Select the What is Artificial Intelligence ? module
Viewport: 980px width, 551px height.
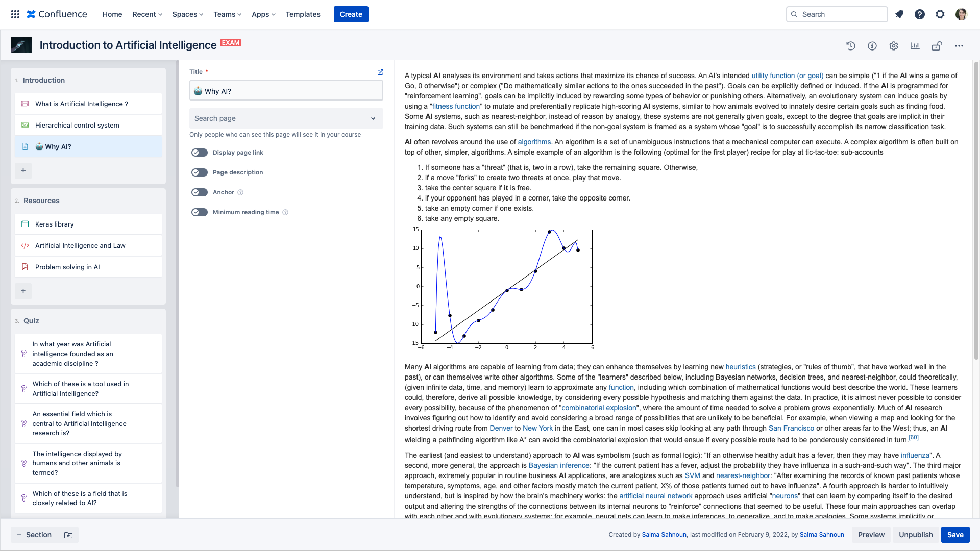[x=88, y=104]
